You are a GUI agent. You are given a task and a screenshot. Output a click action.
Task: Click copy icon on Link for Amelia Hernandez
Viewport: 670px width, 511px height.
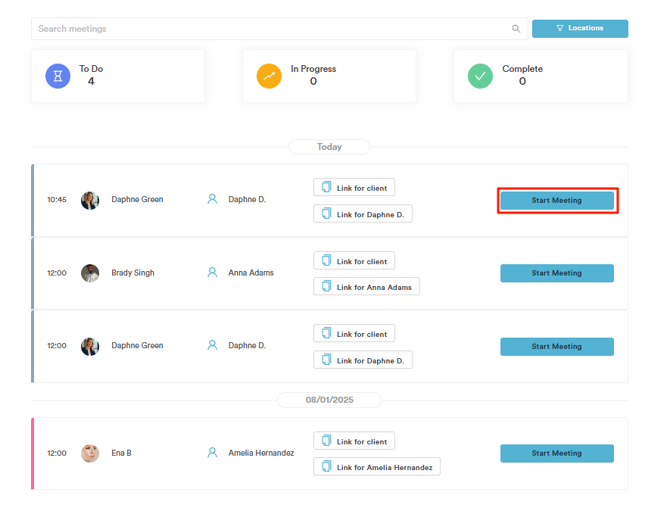(x=326, y=467)
